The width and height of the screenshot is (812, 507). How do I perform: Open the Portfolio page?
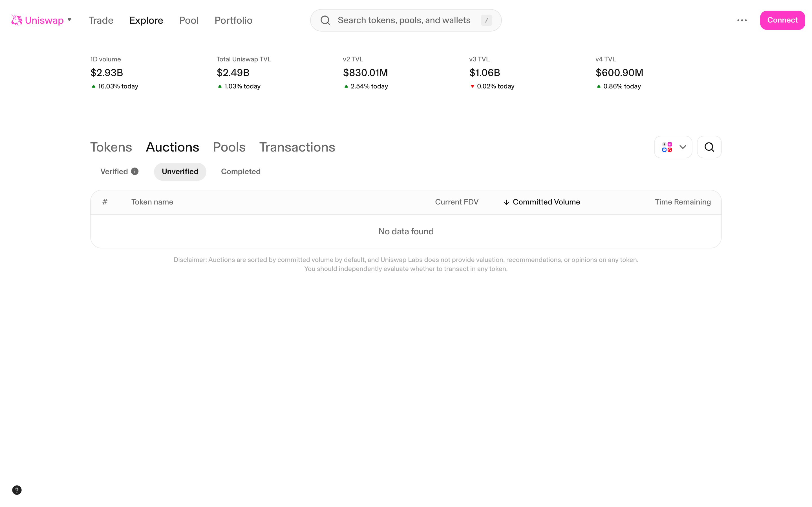click(x=233, y=20)
